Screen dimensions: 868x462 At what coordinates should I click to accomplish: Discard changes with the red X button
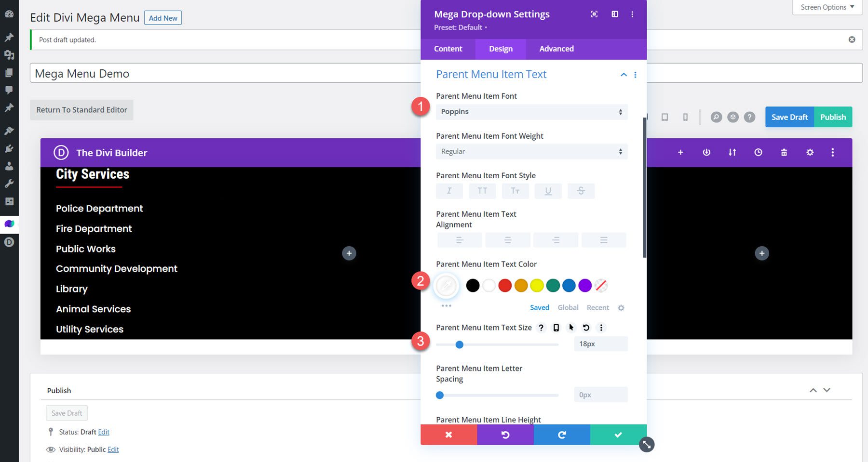coord(448,435)
